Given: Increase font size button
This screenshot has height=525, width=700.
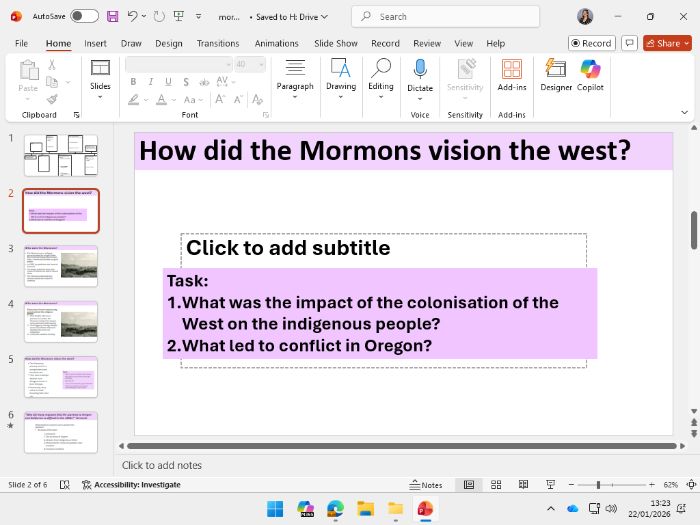Looking at the screenshot, I should click(220, 99).
